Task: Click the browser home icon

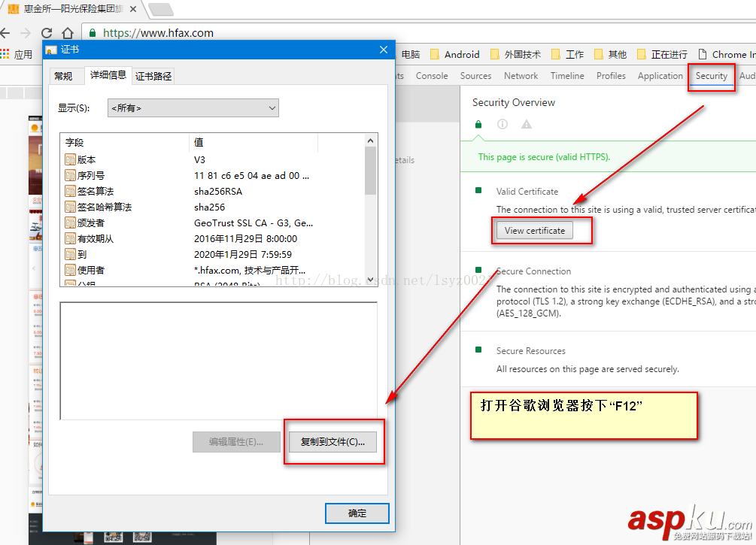Action: click(66, 33)
